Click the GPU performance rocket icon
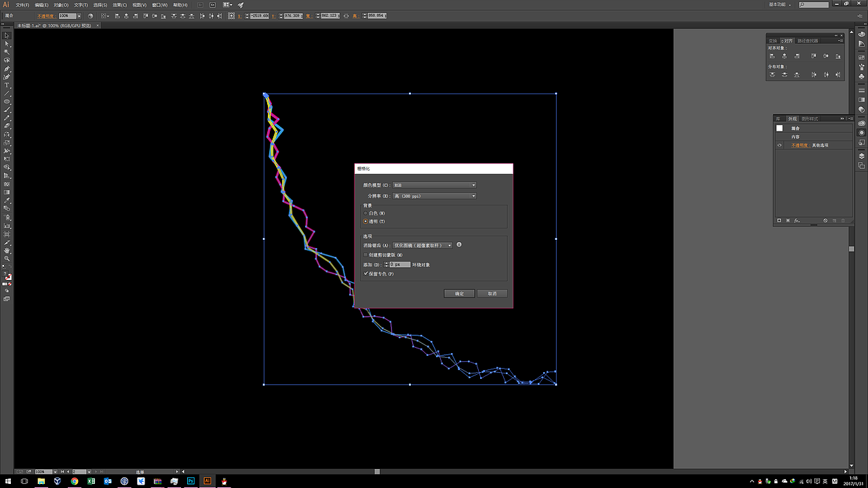868x488 pixels. coord(240,5)
